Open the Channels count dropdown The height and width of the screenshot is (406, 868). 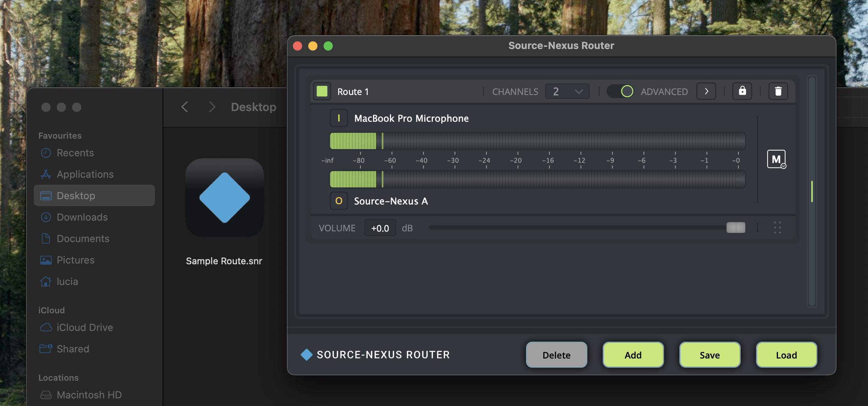point(567,92)
